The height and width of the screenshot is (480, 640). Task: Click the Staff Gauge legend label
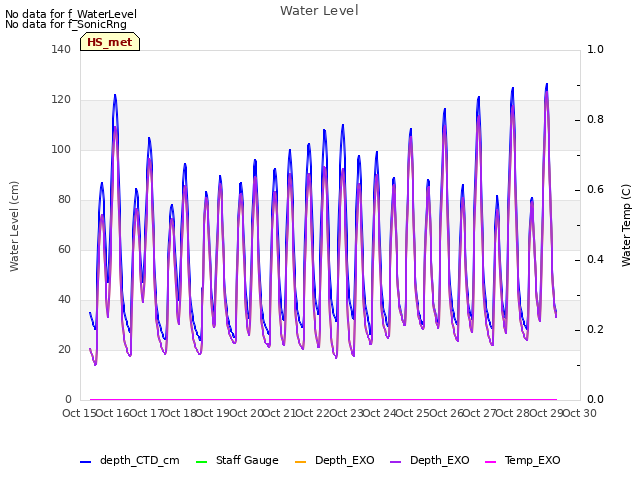coord(247,460)
